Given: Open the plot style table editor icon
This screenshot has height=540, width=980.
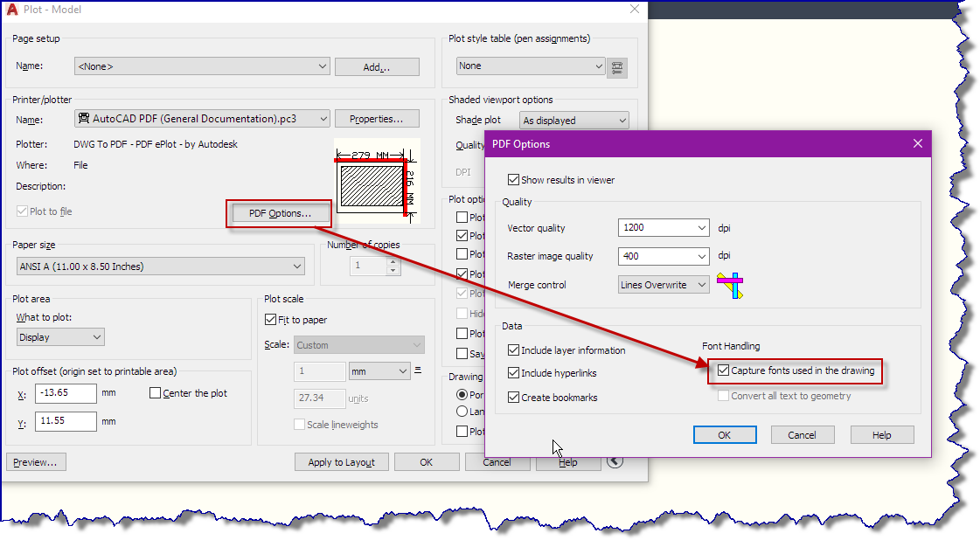Looking at the screenshot, I should (618, 66).
